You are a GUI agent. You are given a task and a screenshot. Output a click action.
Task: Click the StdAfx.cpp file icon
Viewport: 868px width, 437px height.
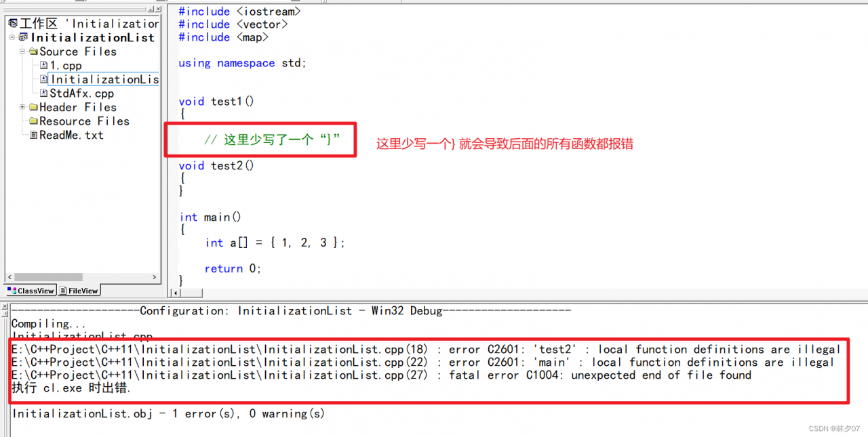pyautogui.click(x=43, y=93)
